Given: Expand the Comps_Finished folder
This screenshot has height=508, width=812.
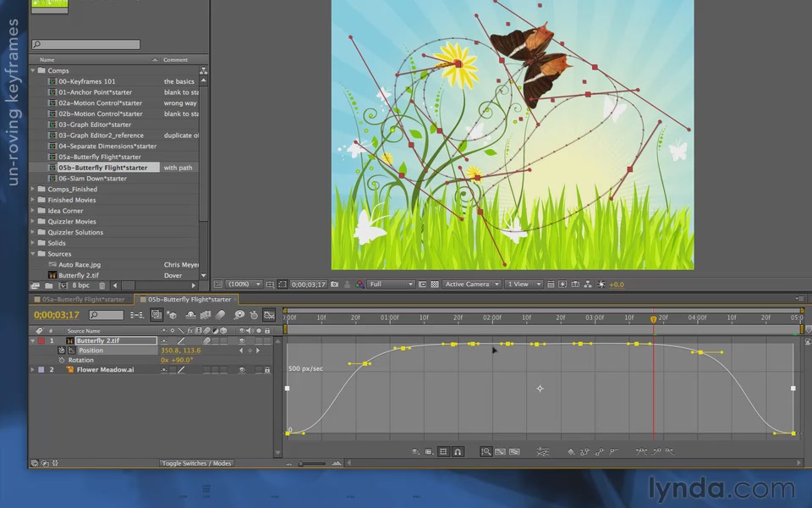Looking at the screenshot, I should coord(33,189).
